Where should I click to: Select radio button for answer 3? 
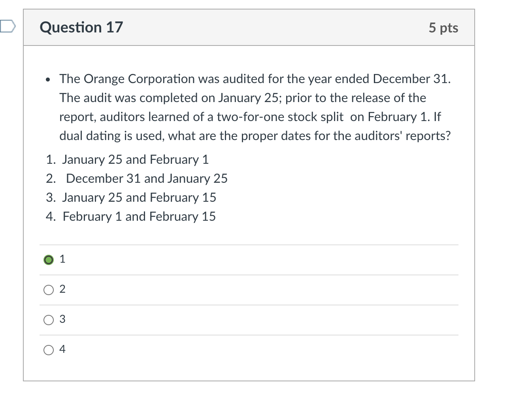coord(49,320)
